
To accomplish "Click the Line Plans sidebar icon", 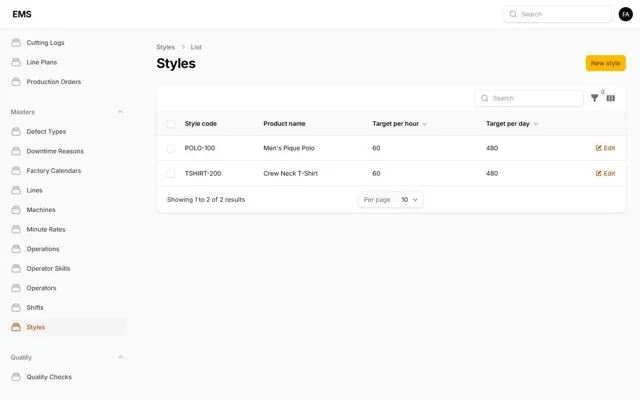I will 16,62.
